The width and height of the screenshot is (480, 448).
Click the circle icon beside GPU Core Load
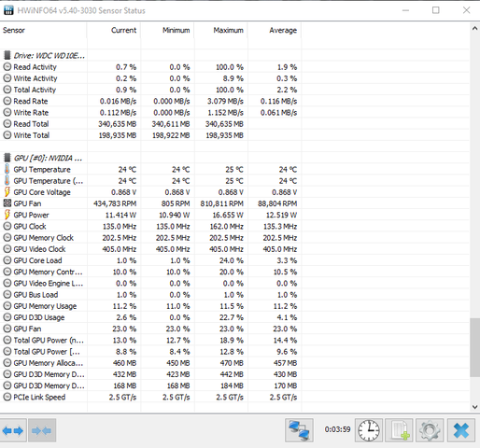[7, 260]
